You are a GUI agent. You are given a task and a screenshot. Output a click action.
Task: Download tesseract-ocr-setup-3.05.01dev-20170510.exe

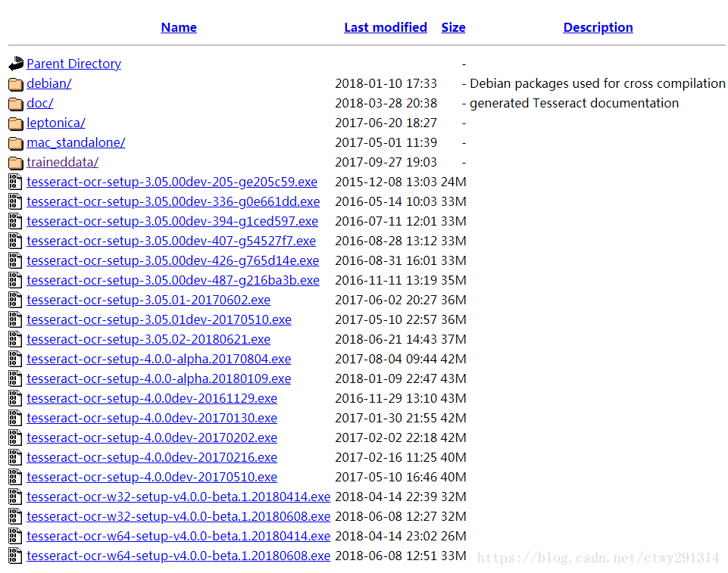click(159, 319)
